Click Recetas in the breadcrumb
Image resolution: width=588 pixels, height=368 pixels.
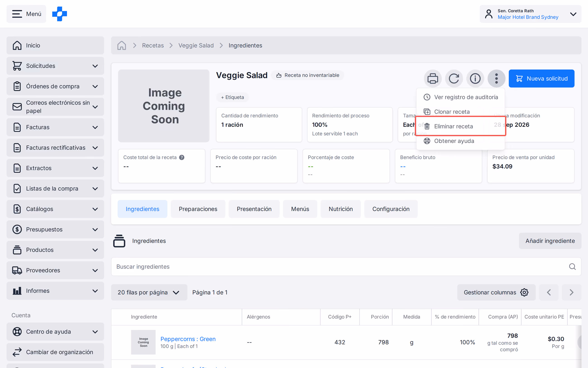click(153, 46)
